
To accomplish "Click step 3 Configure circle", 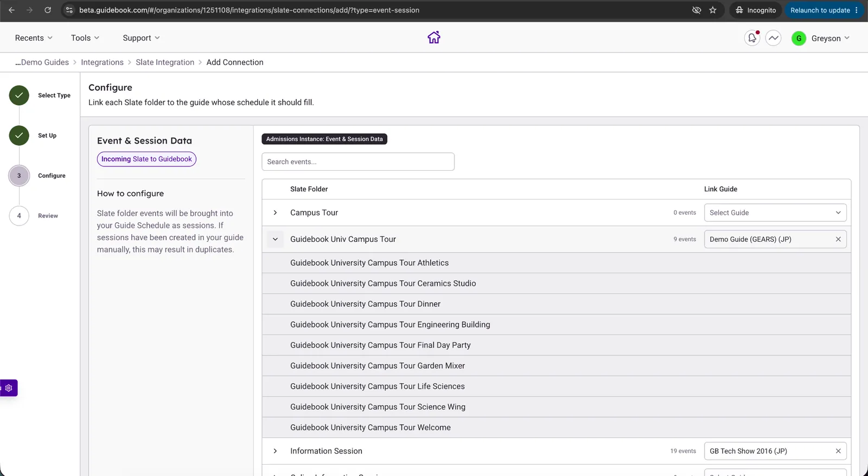I will click(x=19, y=176).
